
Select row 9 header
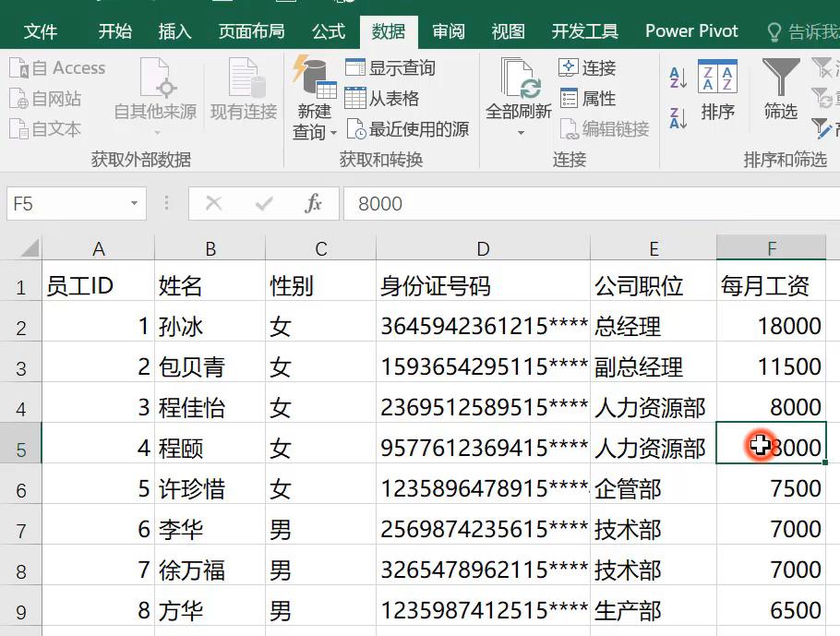click(x=21, y=611)
